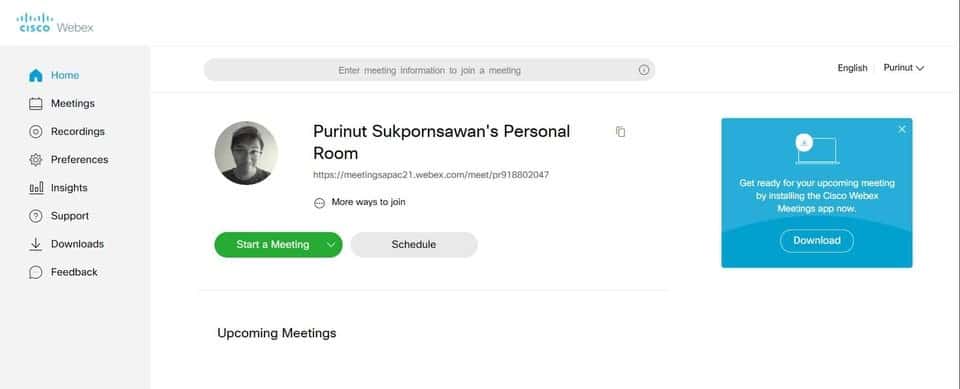960x389 pixels.
Task: Change the English language selector
Action: pos(852,68)
